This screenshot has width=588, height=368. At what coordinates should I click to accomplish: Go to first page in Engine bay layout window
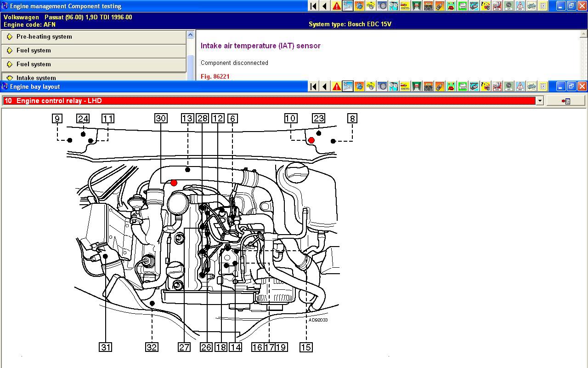[313, 86]
